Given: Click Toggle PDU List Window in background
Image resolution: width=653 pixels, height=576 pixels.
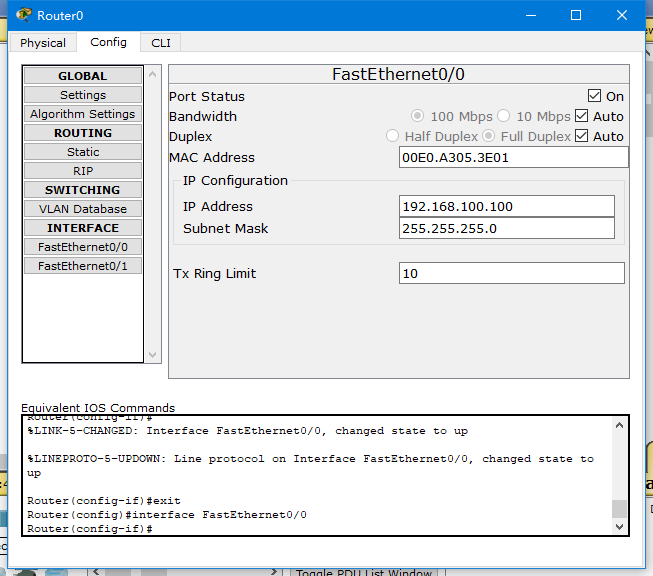Looking at the screenshot, I should tap(364, 572).
